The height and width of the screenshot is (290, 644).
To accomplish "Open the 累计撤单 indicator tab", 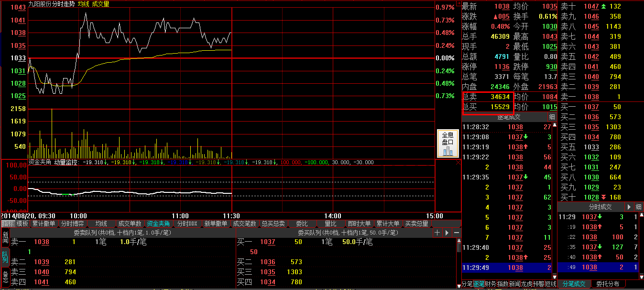I will (x=44, y=223).
